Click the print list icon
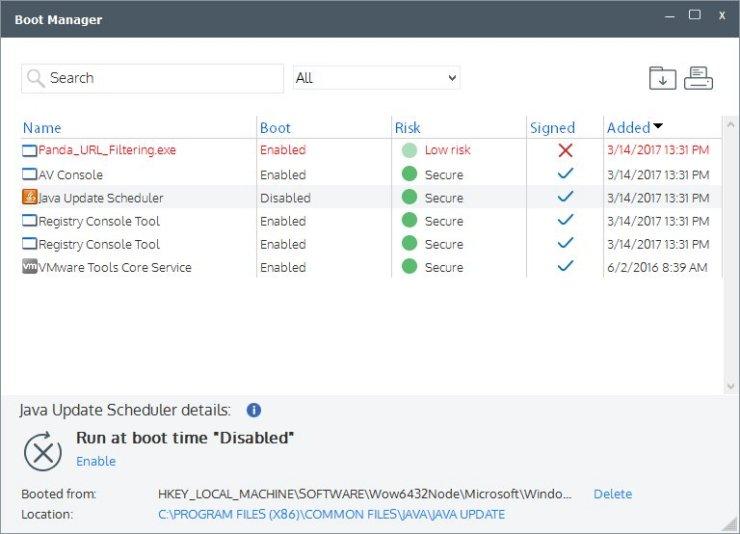The height and width of the screenshot is (534, 740). click(698, 78)
